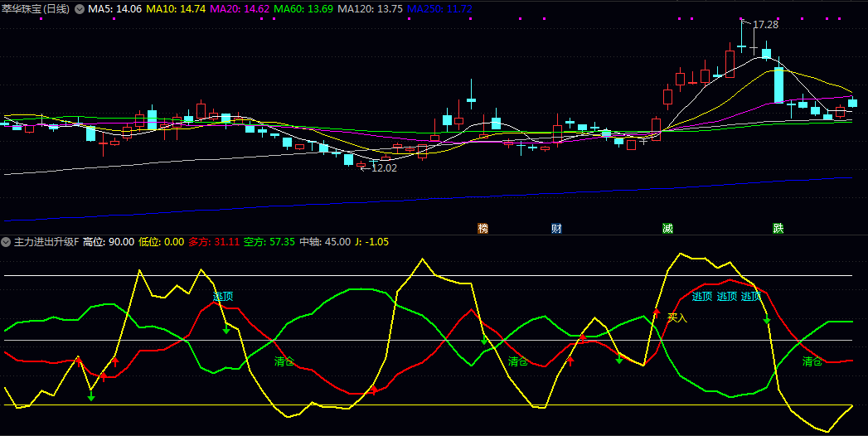Expand the 主力进出升级F indicator dropdown arrow
Screen dimensions: 868x436
pyautogui.click(x=7, y=242)
